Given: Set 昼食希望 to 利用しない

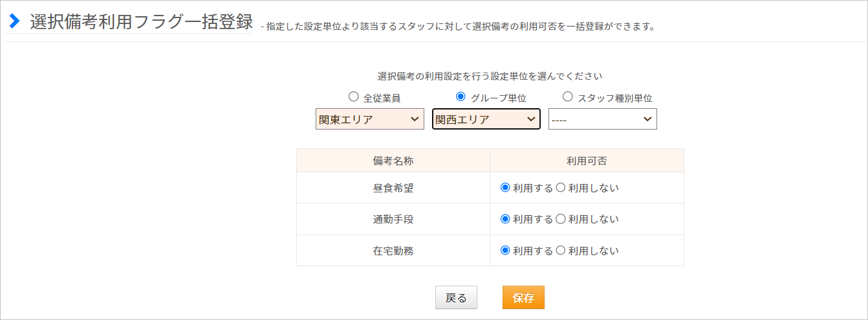Looking at the screenshot, I should click(561, 188).
